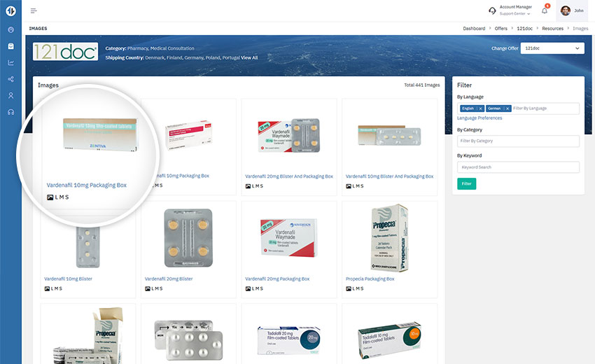Select Tadalafil 20 mg box thumbnail
This screenshot has height=364, width=595.
click(x=289, y=340)
